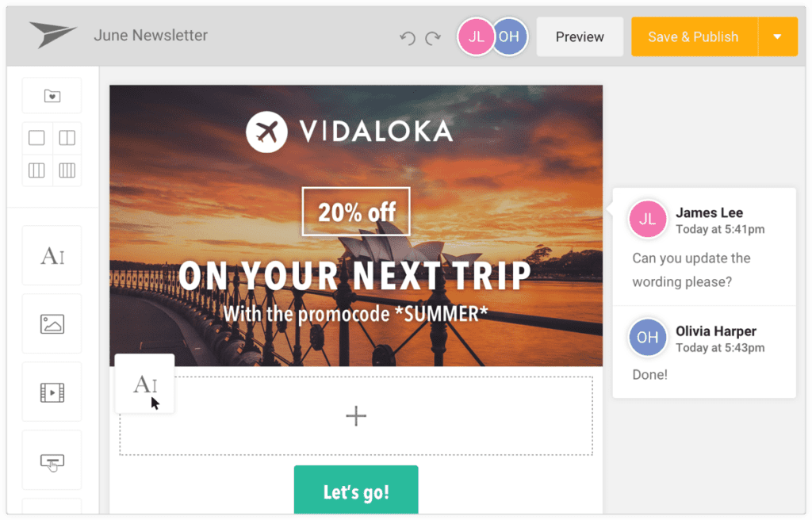
Task: Redo the last edit
Action: tap(433, 38)
